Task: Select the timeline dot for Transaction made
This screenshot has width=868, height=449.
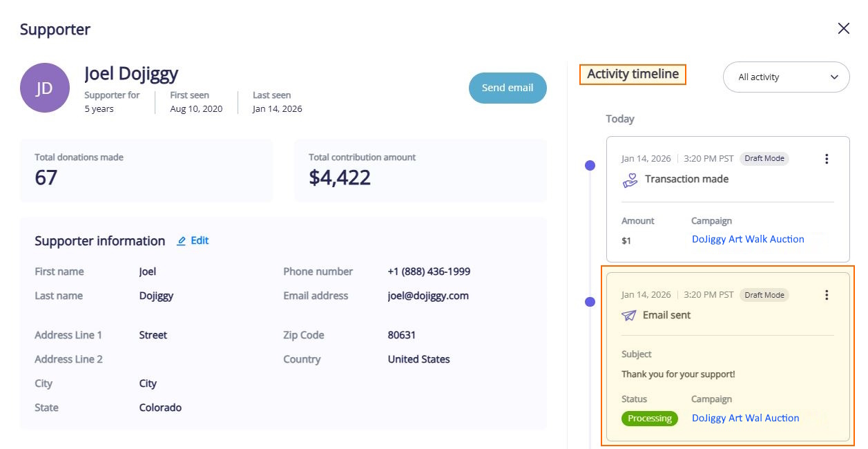Action: 590,165
